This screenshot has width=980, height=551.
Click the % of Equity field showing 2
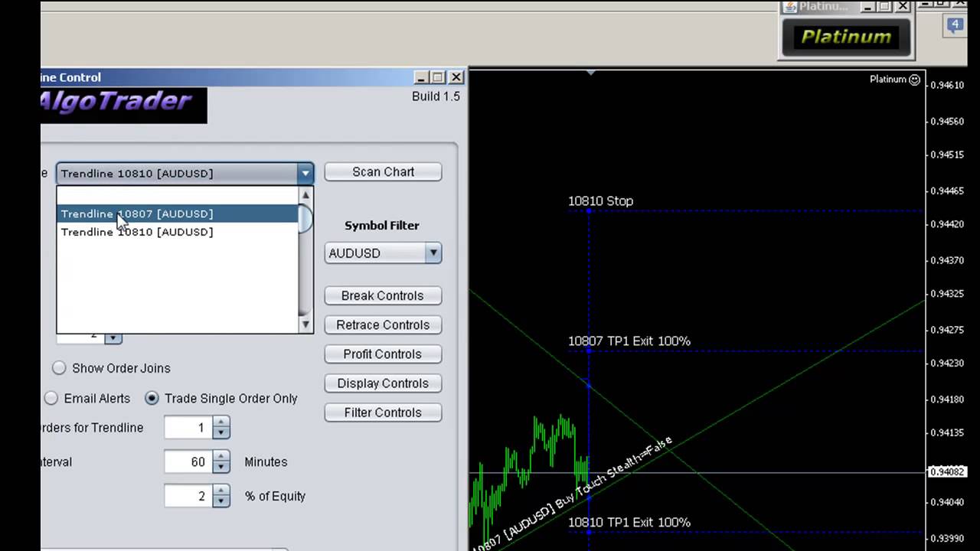pos(189,496)
